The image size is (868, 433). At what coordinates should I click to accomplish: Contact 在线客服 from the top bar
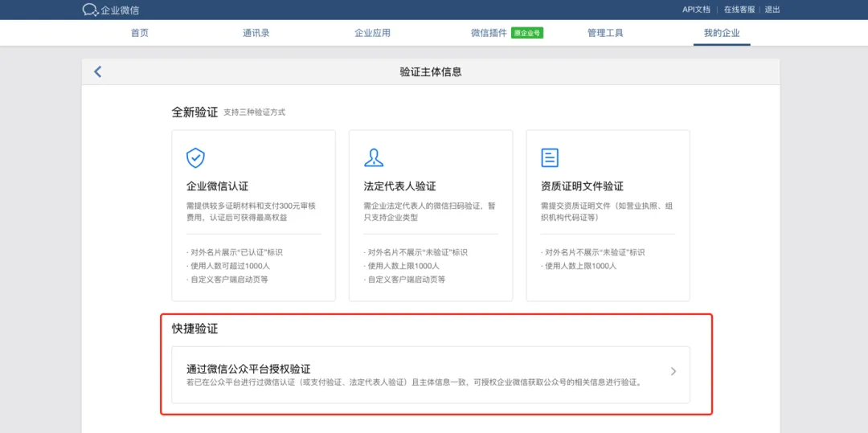[739, 10]
